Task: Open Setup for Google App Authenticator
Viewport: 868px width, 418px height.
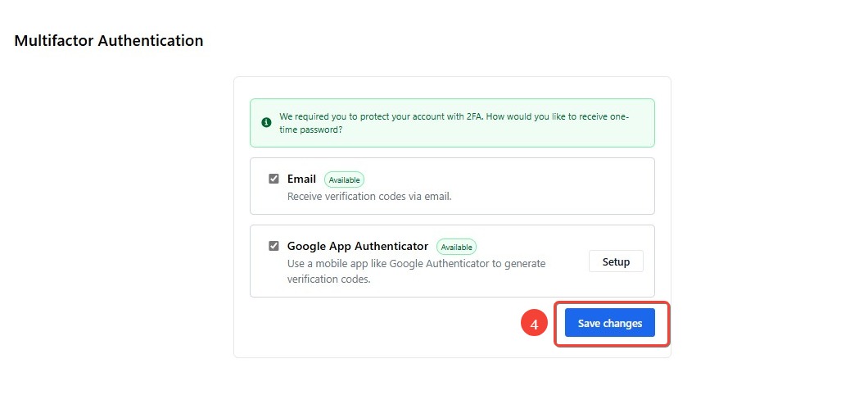Action: click(x=616, y=261)
